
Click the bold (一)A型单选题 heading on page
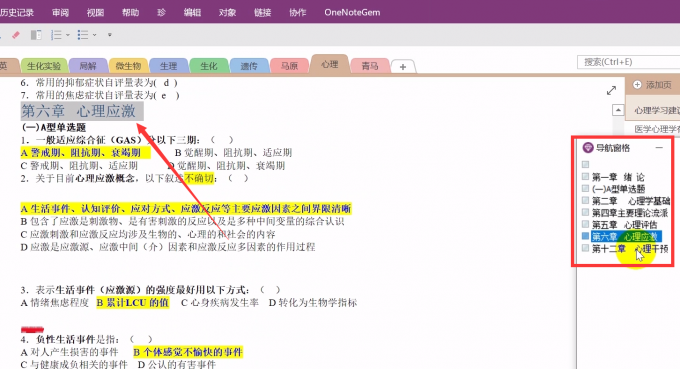click(53, 127)
